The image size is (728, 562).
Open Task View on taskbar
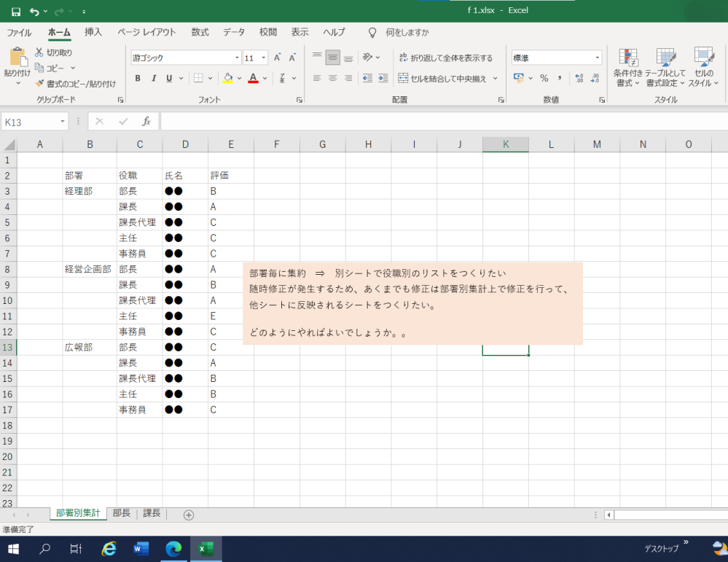76,549
